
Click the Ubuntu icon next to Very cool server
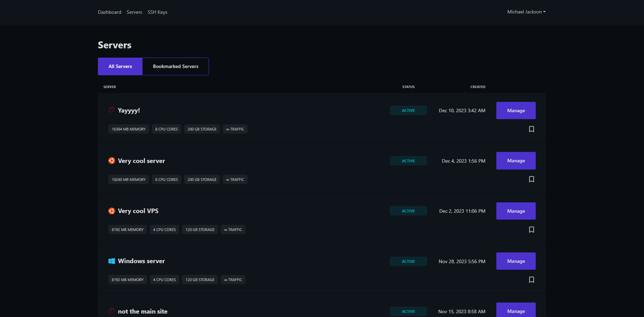pos(111,161)
